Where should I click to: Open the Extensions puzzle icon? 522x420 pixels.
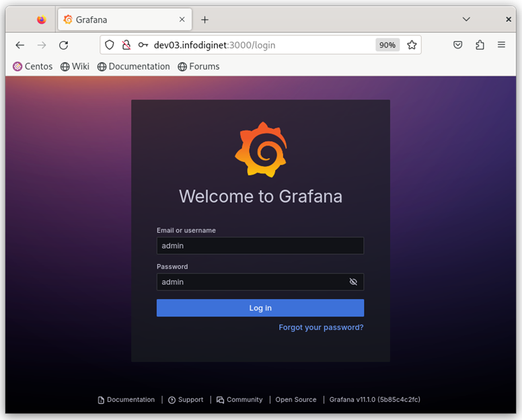(480, 45)
